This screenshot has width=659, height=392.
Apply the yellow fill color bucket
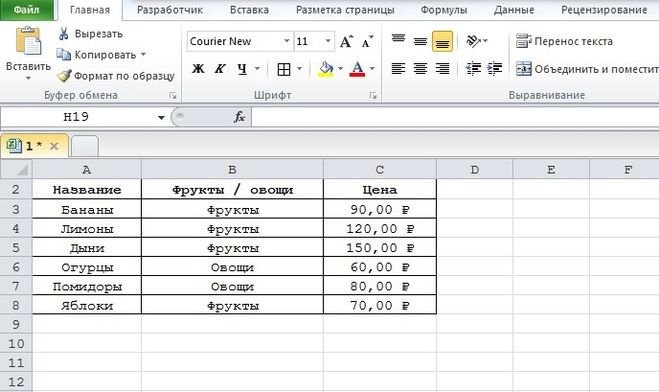(x=326, y=69)
